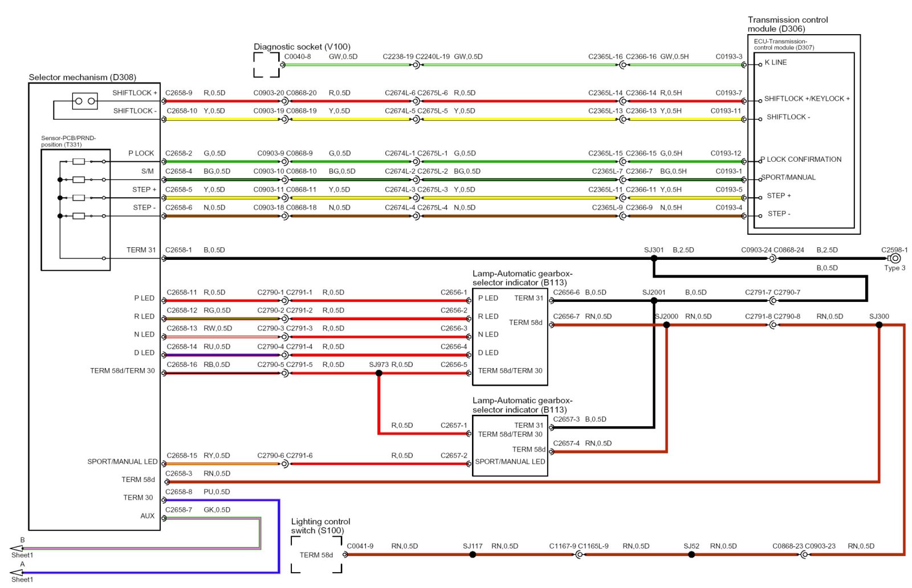
Task: Click the Diagnostic socket dashed box symbol
Action: point(266,64)
